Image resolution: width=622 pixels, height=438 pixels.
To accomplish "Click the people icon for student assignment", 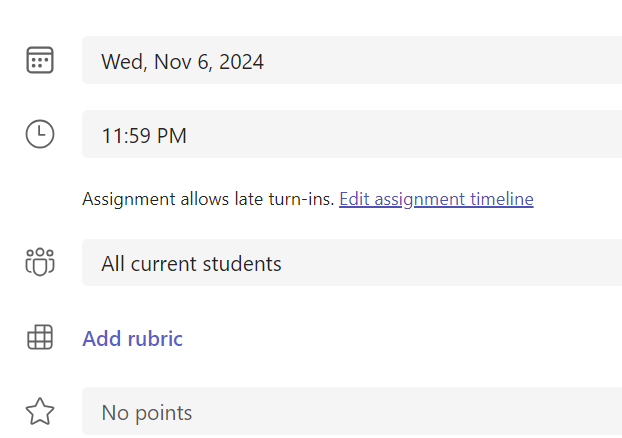I will (x=40, y=263).
